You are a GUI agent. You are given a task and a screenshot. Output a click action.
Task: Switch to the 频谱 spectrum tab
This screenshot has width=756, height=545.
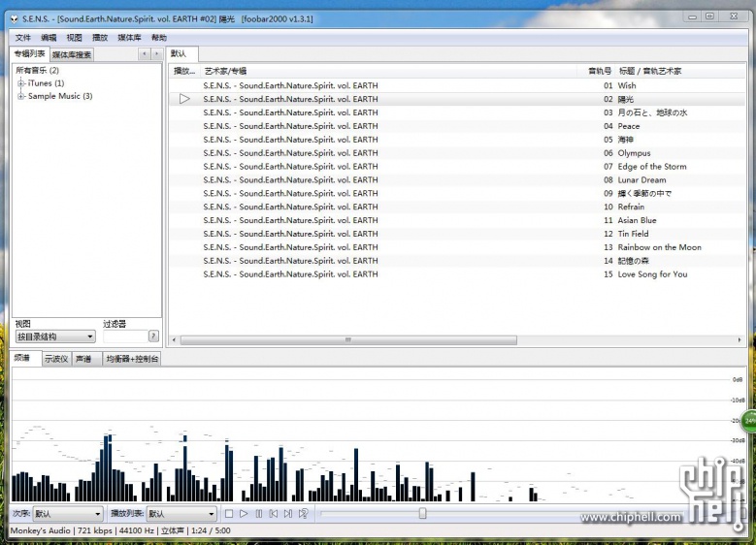pyautogui.click(x=25, y=358)
